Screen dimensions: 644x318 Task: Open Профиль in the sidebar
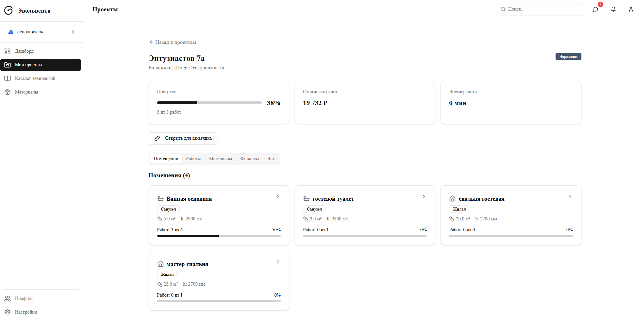click(x=24, y=299)
